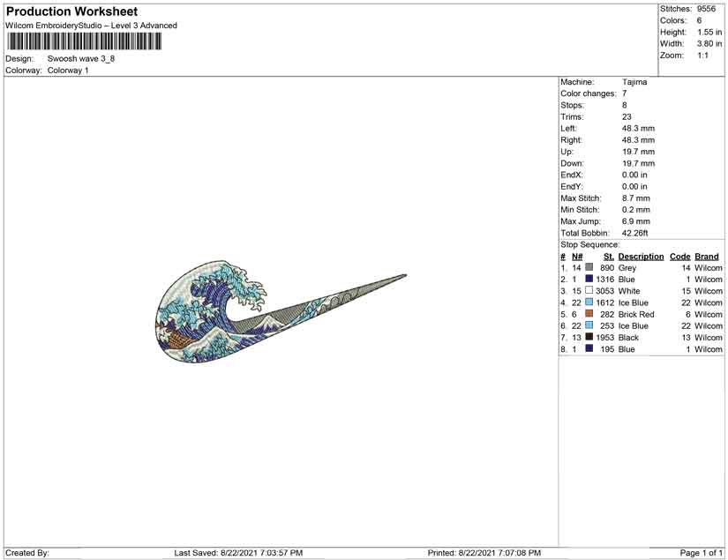Image resolution: width=728 pixels, height=560 pixels.
Task: Click the Ice Blue swatch with 1612 stitches
Action: pos(589,302)
